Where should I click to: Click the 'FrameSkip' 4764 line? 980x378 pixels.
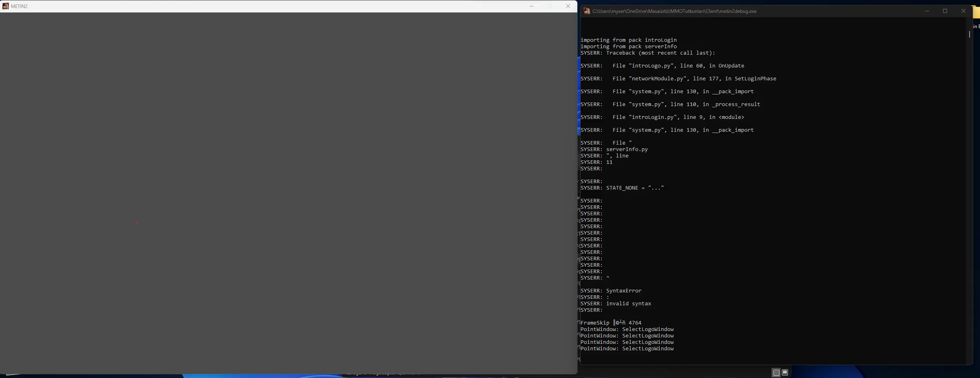point(611,323)
